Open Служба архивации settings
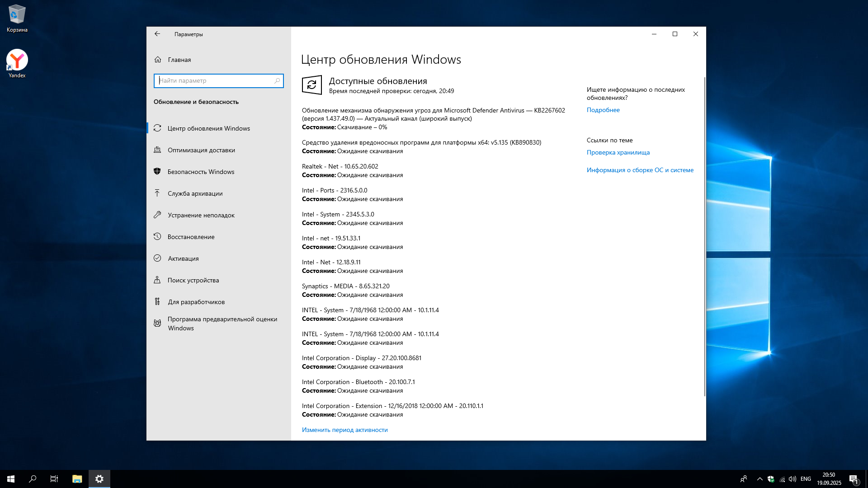This screenshot has width=868, height=488. click(195, 193)
